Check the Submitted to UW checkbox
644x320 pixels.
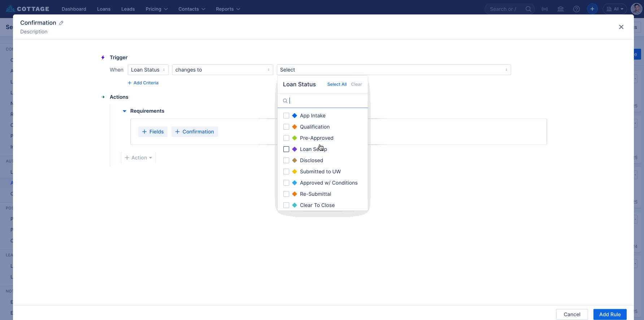coord(286,172)
